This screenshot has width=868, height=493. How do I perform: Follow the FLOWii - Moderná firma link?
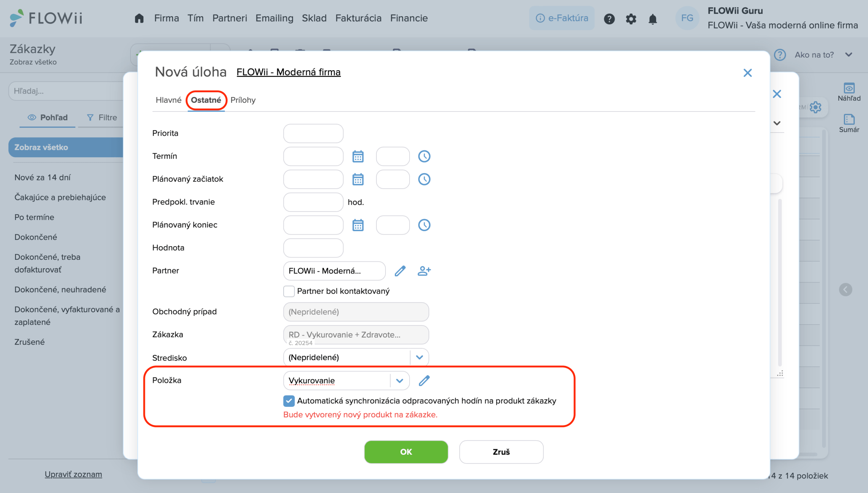click(288, 72)
